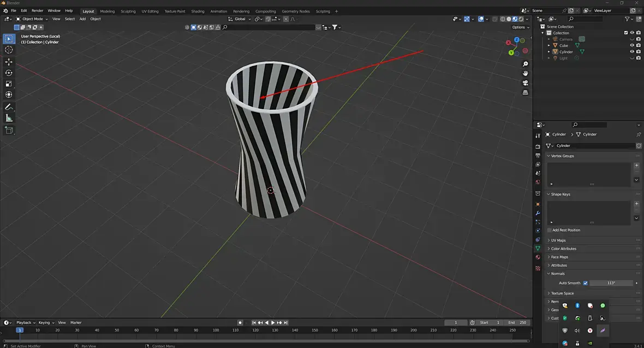Expand the Color Attributes panel
The height and width of the screenshot is (348, 644).
563,249
